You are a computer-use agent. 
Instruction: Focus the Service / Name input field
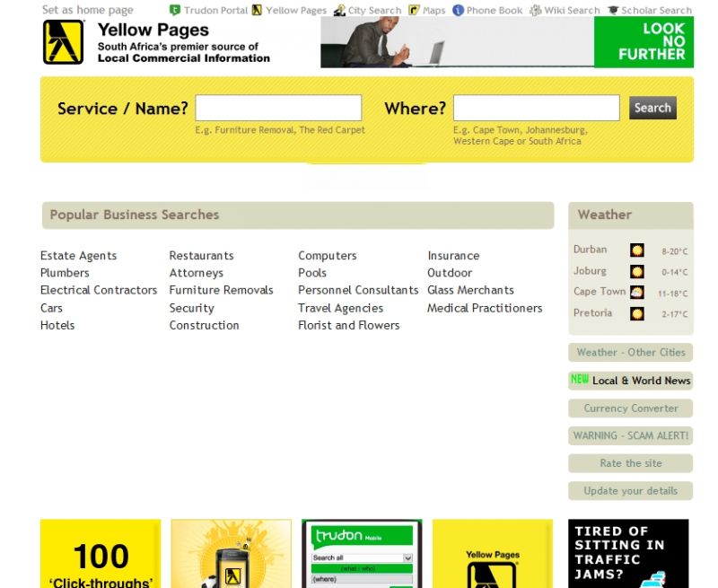(278, 108)
